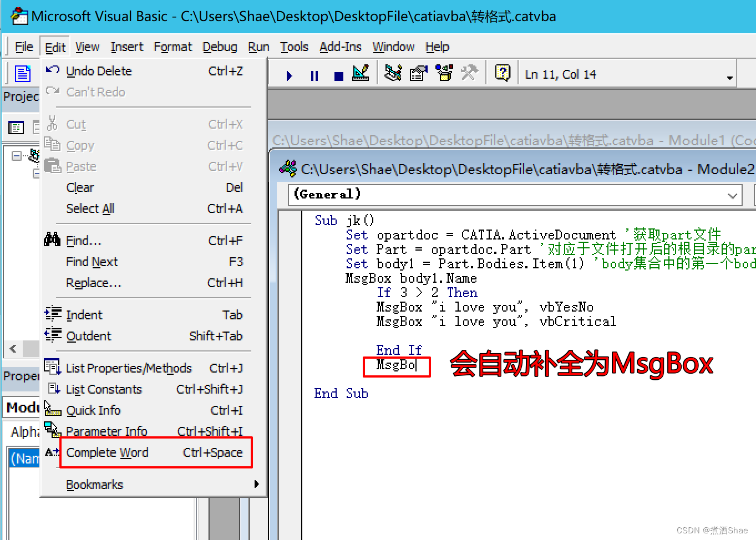Click the Run Sub play button
The width and height of the screenshot is (756, 540).
[289, 75]
